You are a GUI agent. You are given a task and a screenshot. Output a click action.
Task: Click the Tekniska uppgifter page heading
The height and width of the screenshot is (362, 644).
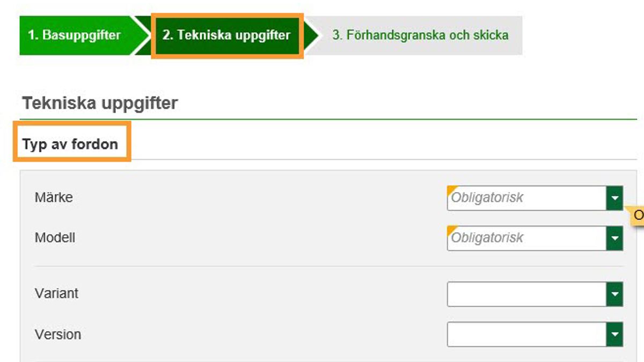click(x=100, y=102)
